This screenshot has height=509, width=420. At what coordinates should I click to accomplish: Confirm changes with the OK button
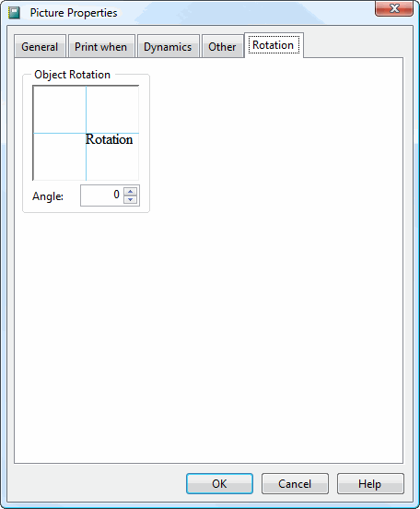click(219, 483)
